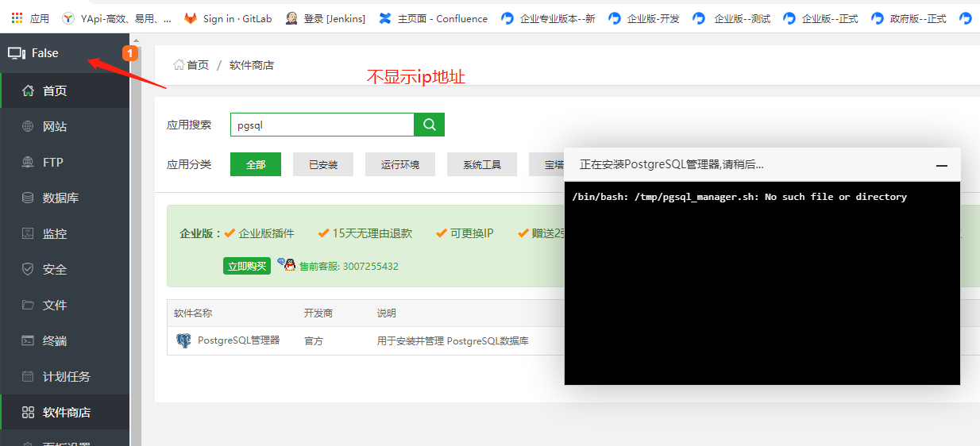Click the 15天无理由退款 text

tap(372, 233)
